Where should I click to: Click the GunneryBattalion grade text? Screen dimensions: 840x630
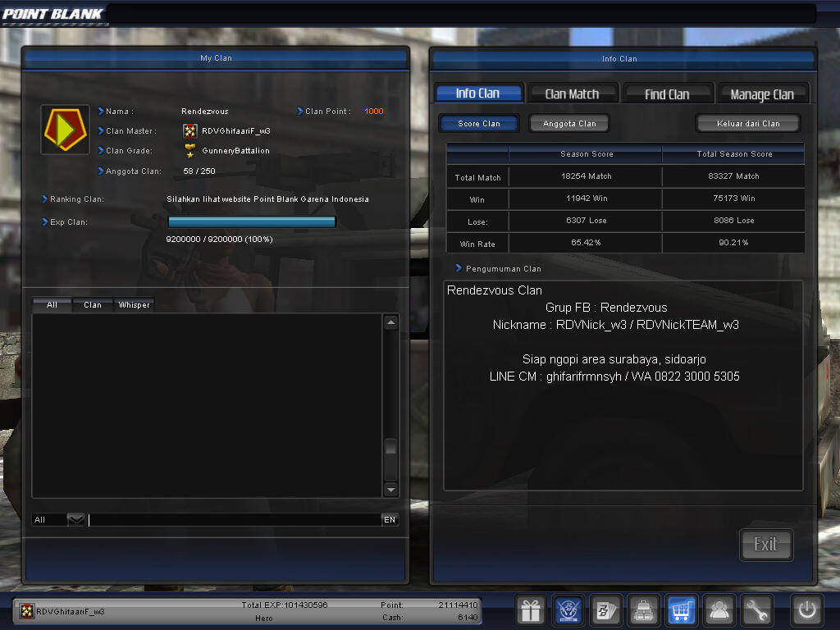(235, 151)
